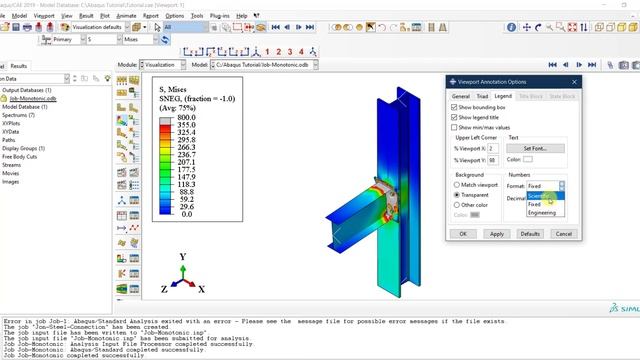Open the Viewport menu

tap(44, 16)
